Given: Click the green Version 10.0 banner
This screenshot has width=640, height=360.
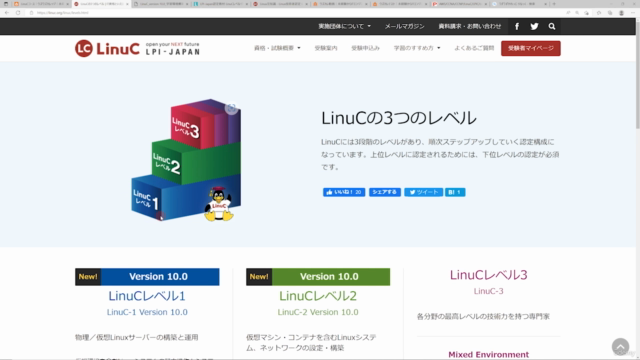Looking at the screenshot, I should point(318,277).
